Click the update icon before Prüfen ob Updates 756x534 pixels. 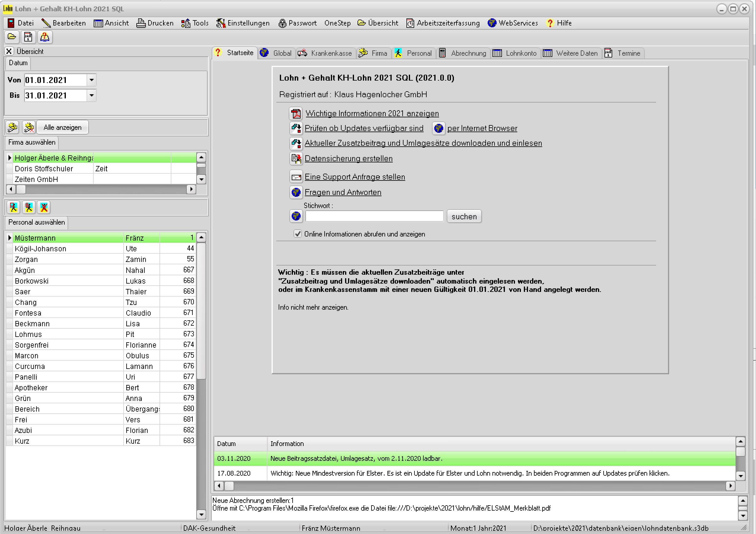296,128
